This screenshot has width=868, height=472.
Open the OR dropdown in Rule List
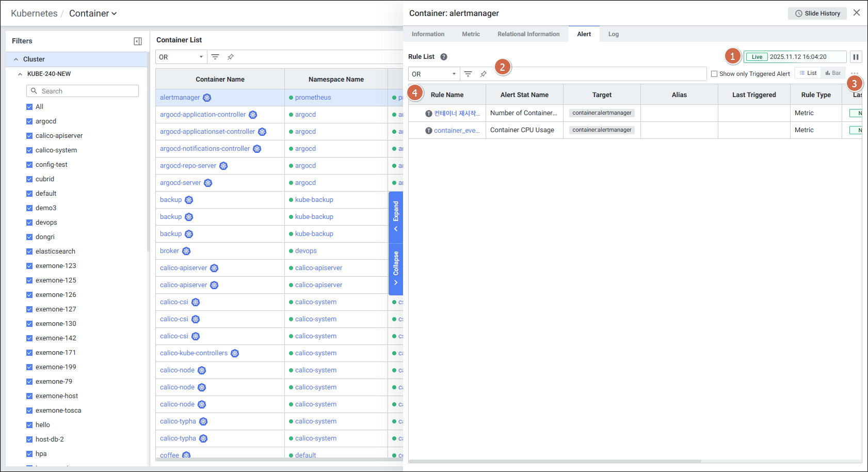(433, 74)
